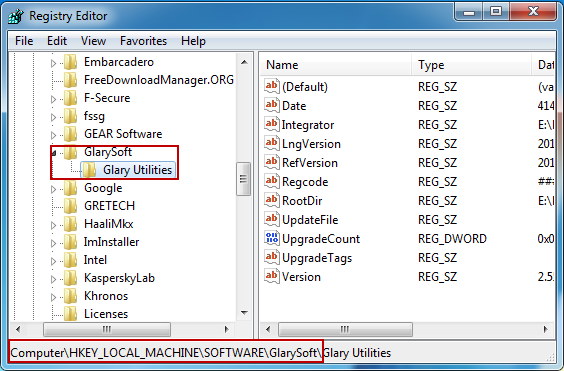Sort values by the Type column header
564x371 pixels.
pyautogui.click(x=471, y=65)
